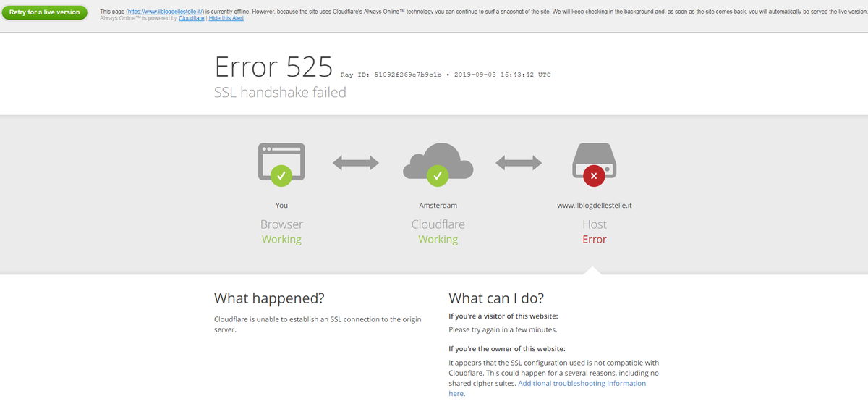Click the Working status under Browser
868x412 pixels.
coord(281,240)
